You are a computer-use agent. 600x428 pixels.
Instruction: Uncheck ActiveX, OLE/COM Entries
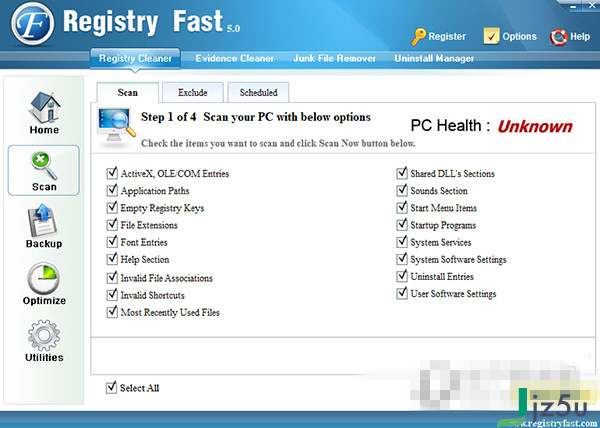[112, 173]
